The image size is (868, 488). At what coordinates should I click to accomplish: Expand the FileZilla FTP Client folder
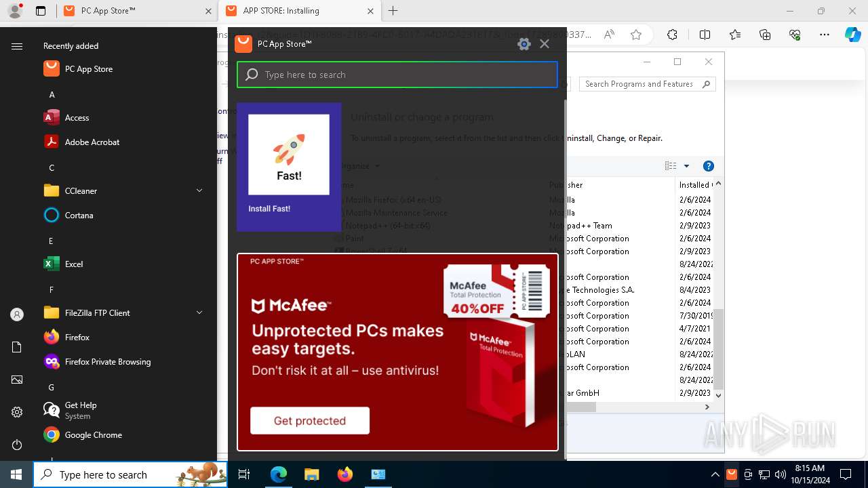coord(199,313)
